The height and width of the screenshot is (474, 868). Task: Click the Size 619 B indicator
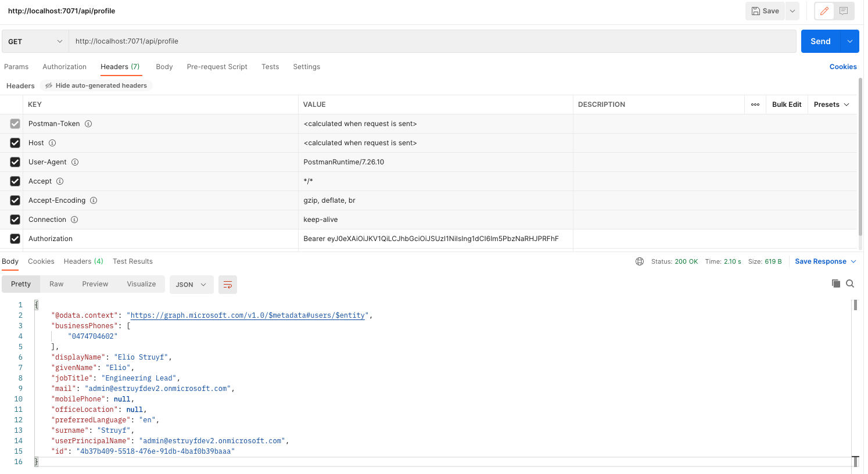point(765,261)
